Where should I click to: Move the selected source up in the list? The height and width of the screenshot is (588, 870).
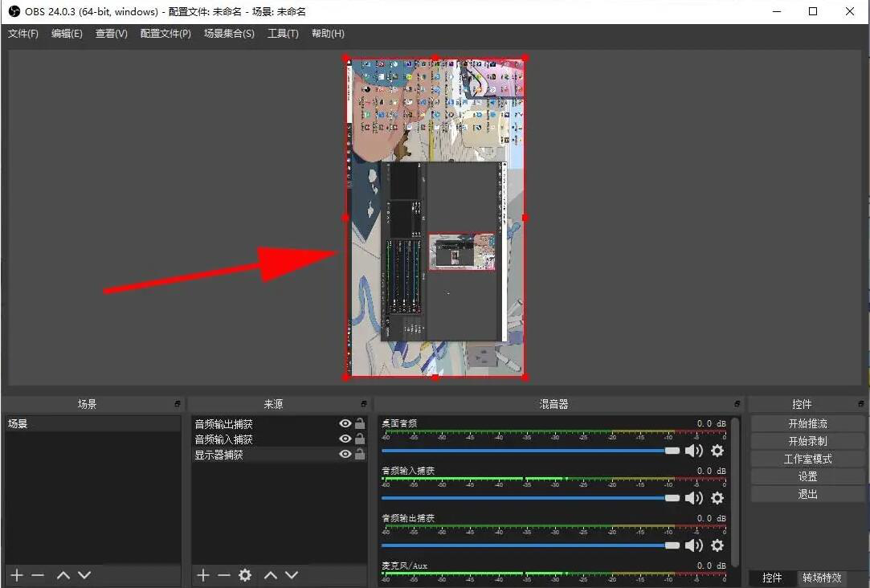point(271,575)
